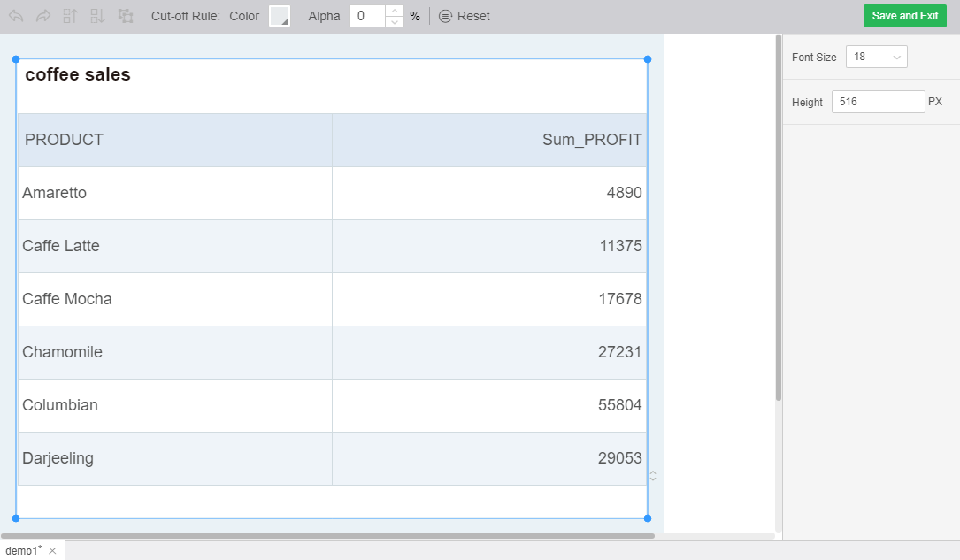The width and height of the screenshot is (960, 560).
Task: Click the bring-to-front layer icon
Action: [x=71, y=16]
